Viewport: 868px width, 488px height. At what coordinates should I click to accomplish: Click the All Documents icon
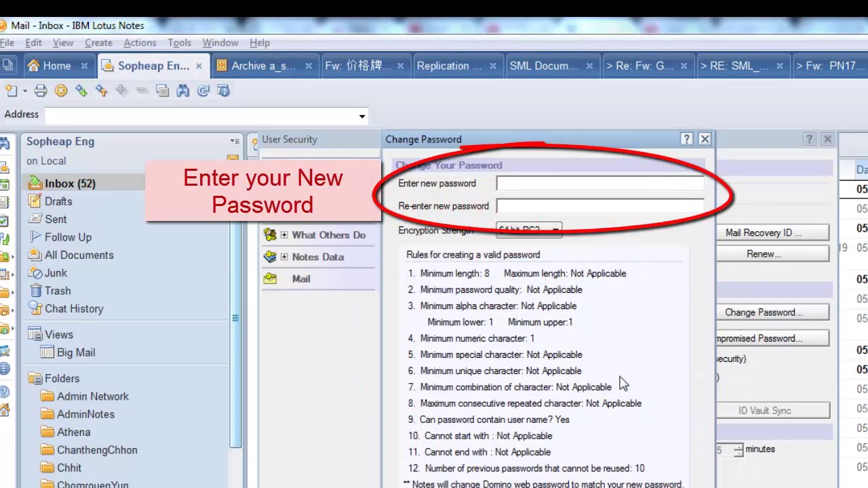(34, 255)
